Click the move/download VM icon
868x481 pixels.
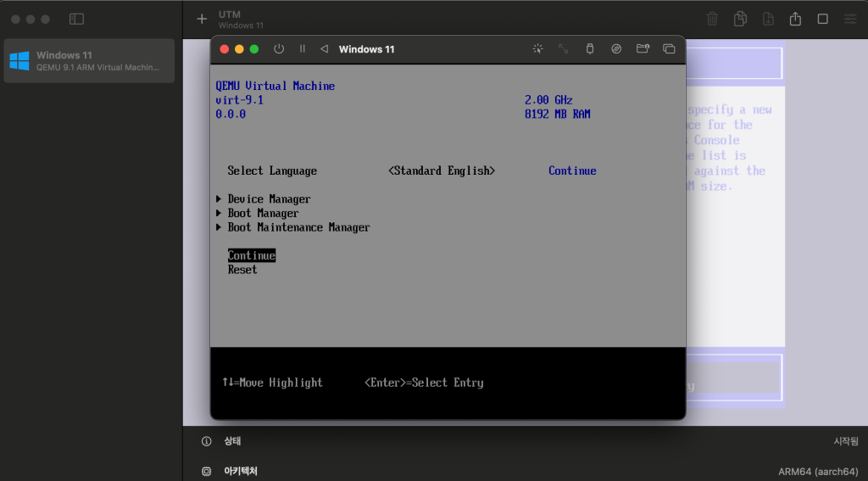tap(768, 19)
